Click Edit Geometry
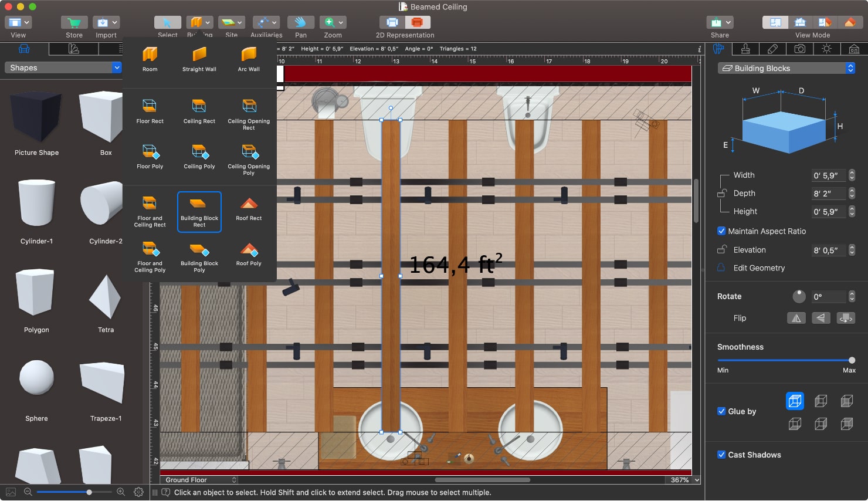The width and height of the screenshot is (868, 501). coord(758,268)
